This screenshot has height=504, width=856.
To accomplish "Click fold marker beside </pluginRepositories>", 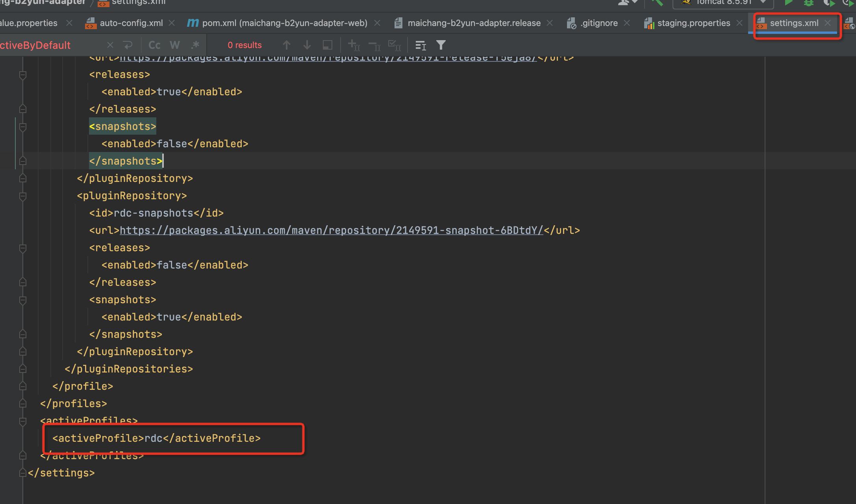I will coord(23,369).
